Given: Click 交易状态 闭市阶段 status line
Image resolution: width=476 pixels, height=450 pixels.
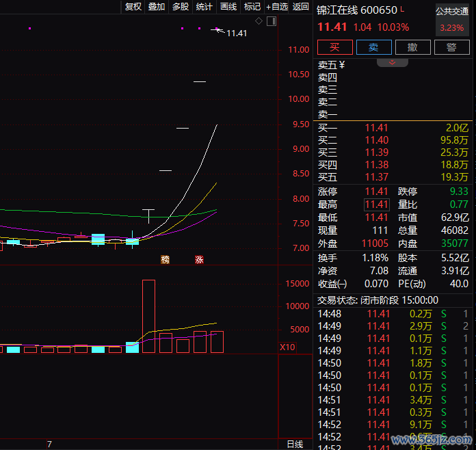Looking at the screenshot, I should tap(378, 300).
